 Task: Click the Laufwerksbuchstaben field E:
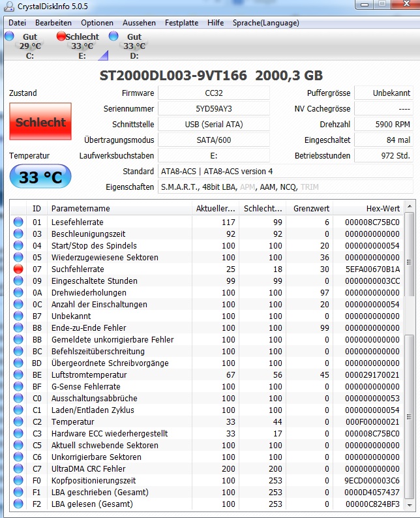click(214, 156)
